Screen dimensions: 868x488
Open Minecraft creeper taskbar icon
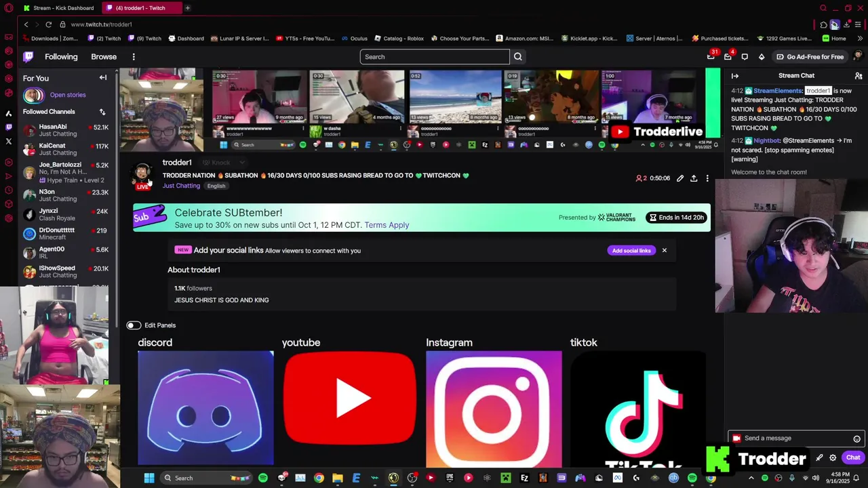(505, 478)
